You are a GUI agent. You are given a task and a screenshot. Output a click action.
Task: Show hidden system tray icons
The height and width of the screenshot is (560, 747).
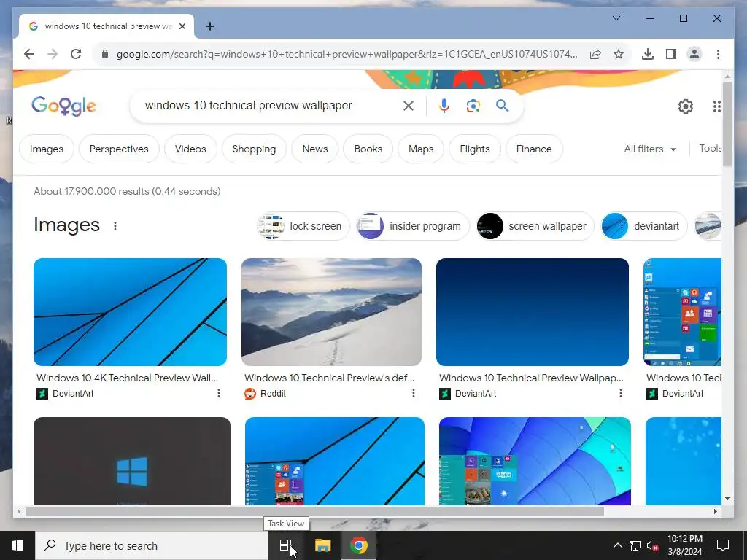(x=617, y=545)
